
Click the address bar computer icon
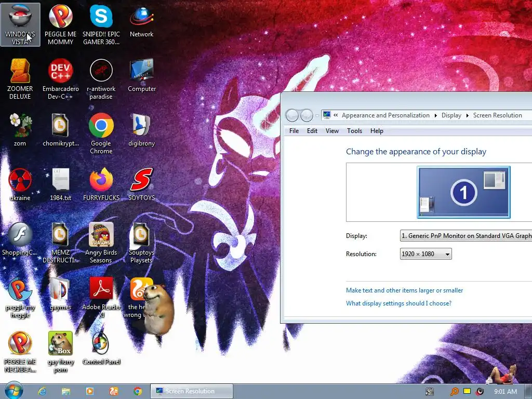[x=327, y=115]
